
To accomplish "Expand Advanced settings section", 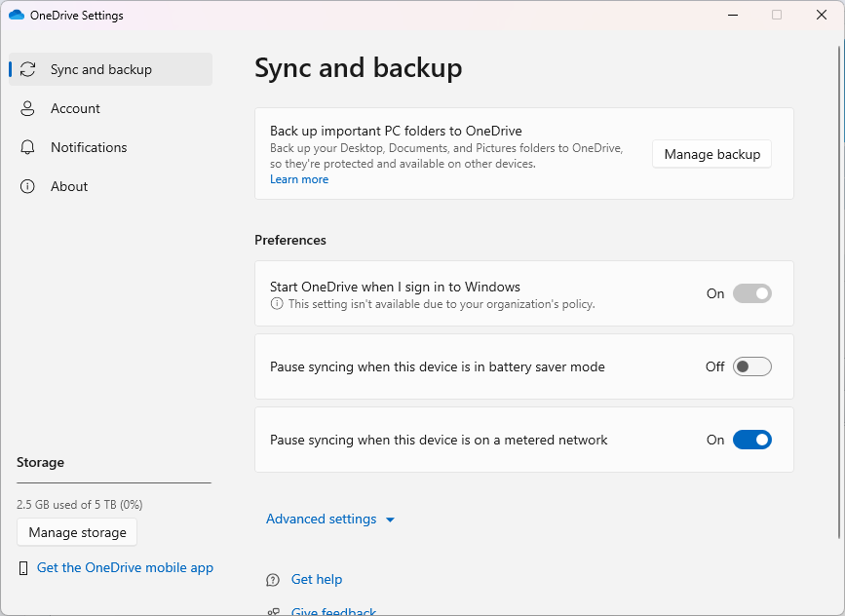I will pos(330,519).
